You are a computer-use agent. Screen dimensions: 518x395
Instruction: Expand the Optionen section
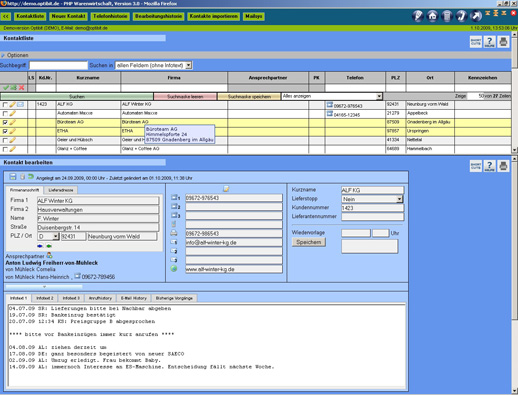[x=14, y=55]
